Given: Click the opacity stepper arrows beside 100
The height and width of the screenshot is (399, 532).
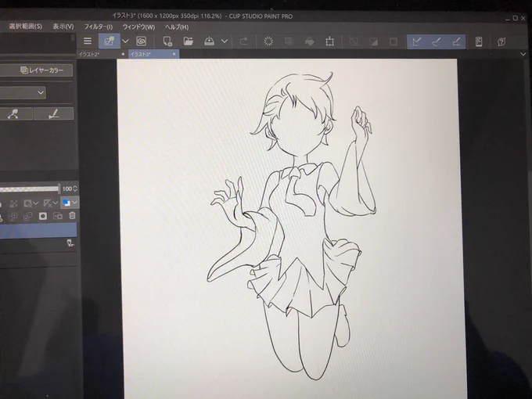Looking at the screenshot, I should pos(75,189).
